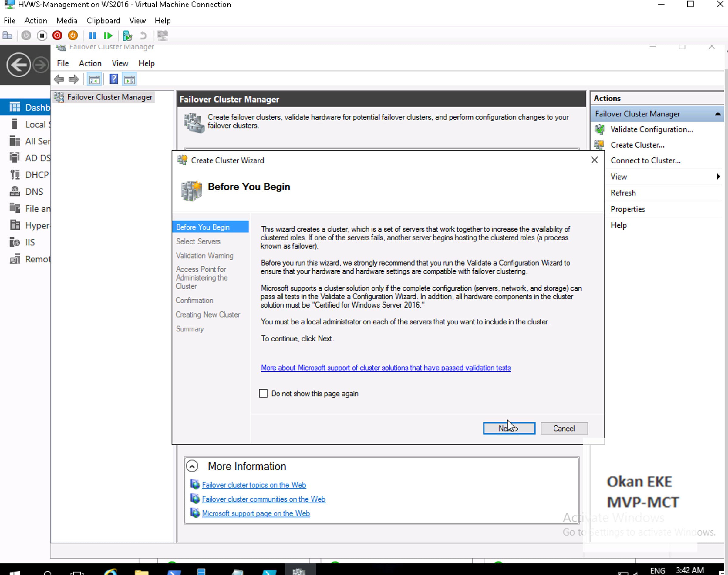Viewport: 728px width, 575px height.
Task: Expand the View submenu arrow in Actions pane
Action: (718, 177)
